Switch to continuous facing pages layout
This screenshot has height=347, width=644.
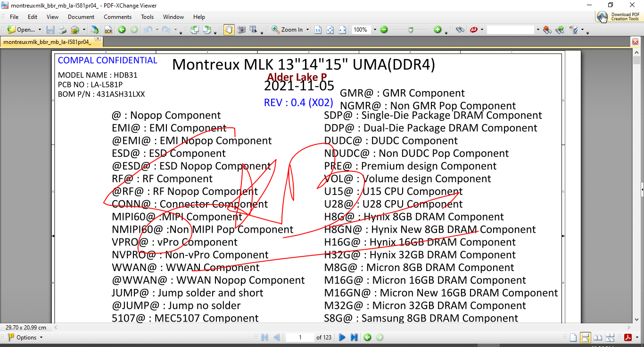coord(610,338)
